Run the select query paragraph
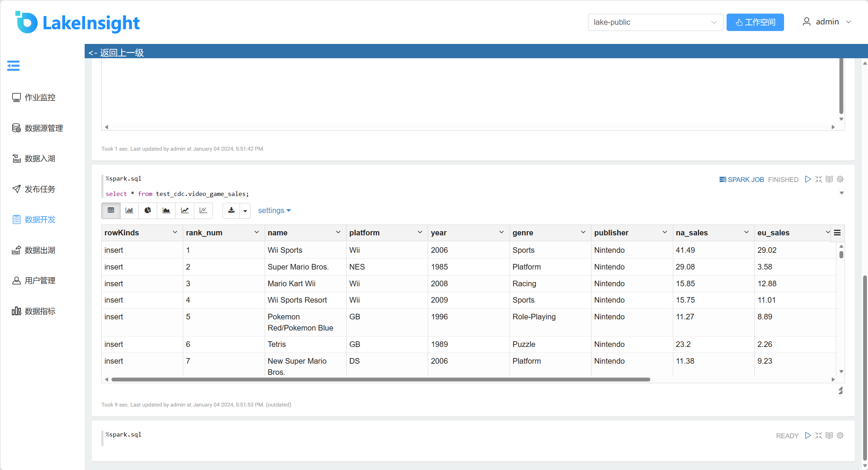The height and width of the screenshot is (470, 868). [x=808, y=179]
